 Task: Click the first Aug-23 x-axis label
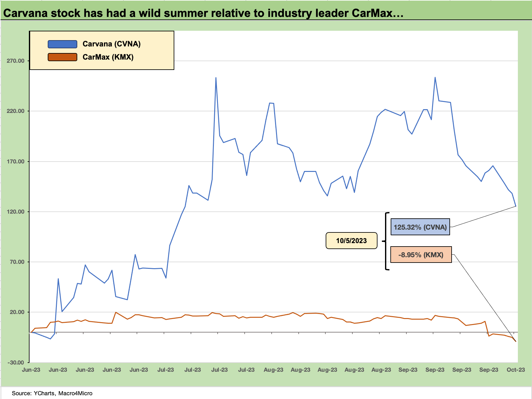click(273, 370)
